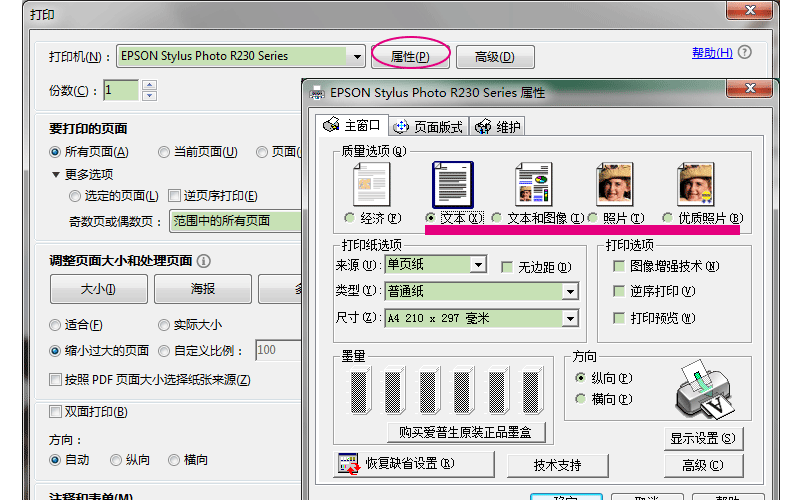Viewport: 800px width, 500px height.
Task: Select the 当前页面 radio button
Action: (164, 152)
